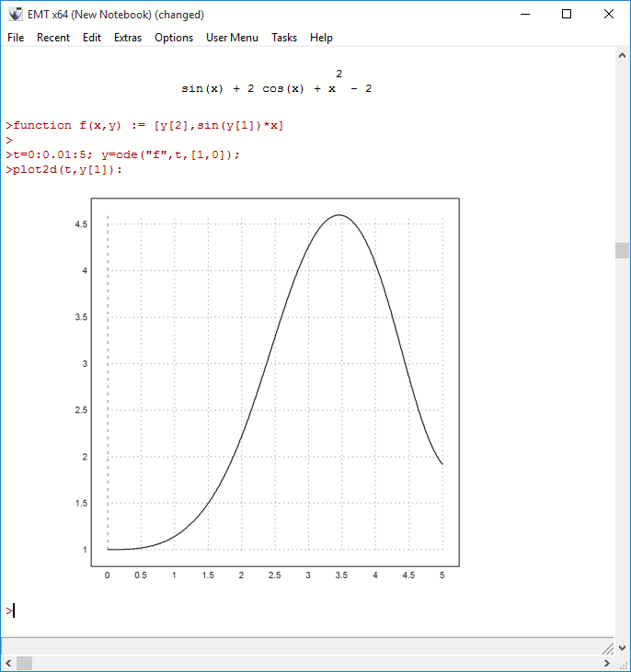Open the Recent menu
Image resolution: width=631 pixels, height=672 pixels.
[53, 38]
